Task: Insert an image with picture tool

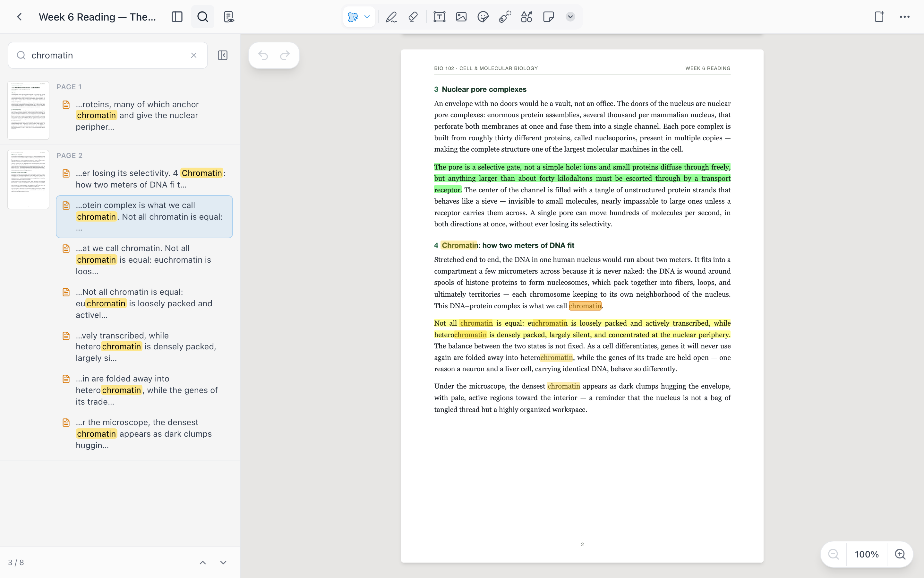Action: point(461,17)
